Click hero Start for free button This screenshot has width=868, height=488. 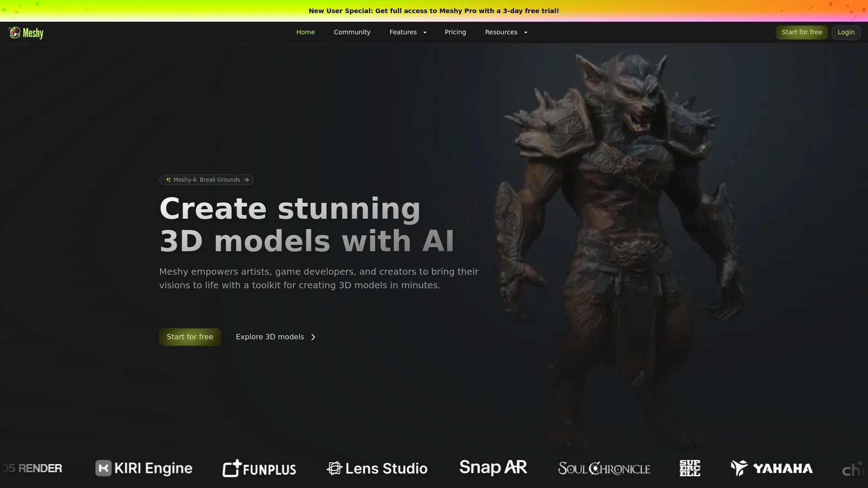click(x=190, y=337)
